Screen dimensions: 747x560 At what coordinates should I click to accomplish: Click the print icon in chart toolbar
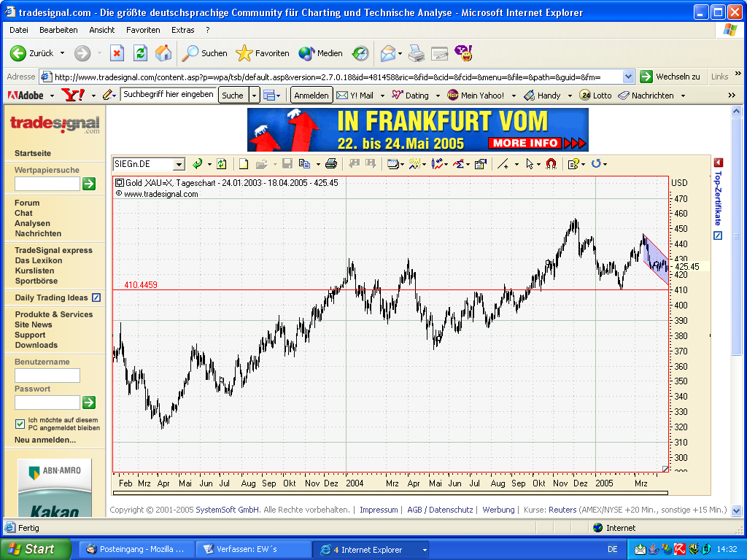331,164
